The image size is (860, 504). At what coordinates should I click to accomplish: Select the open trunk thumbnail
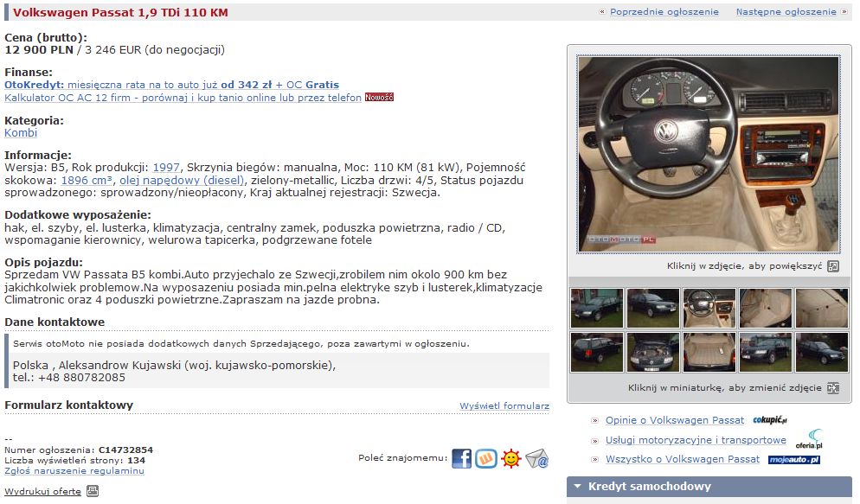pyautogui.click(x=709, y=352)
